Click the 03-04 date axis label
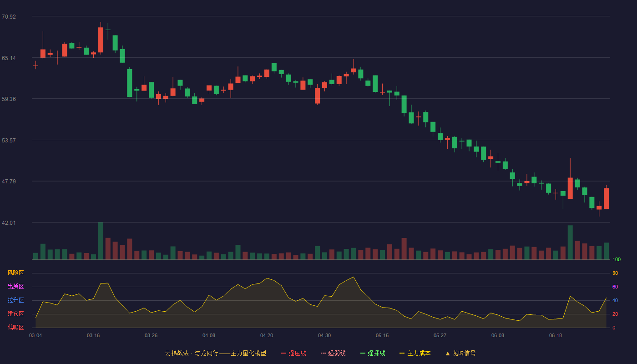 [x=35, y=335]
